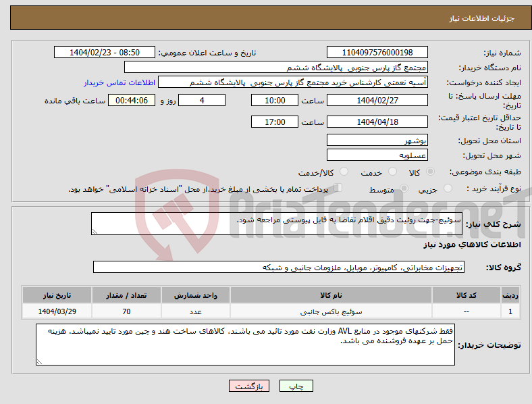Viewport: 532px width, 404px height.
Task: Select the خدمت radio button
Action: click(392, 172)
